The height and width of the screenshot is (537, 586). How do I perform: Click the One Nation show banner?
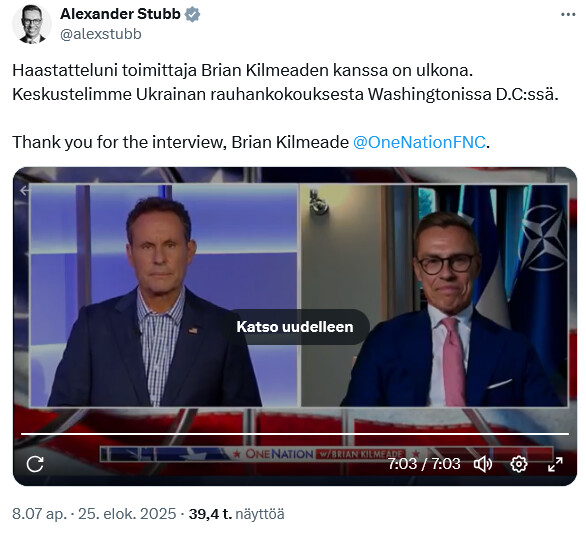click(x=326, y=454)
